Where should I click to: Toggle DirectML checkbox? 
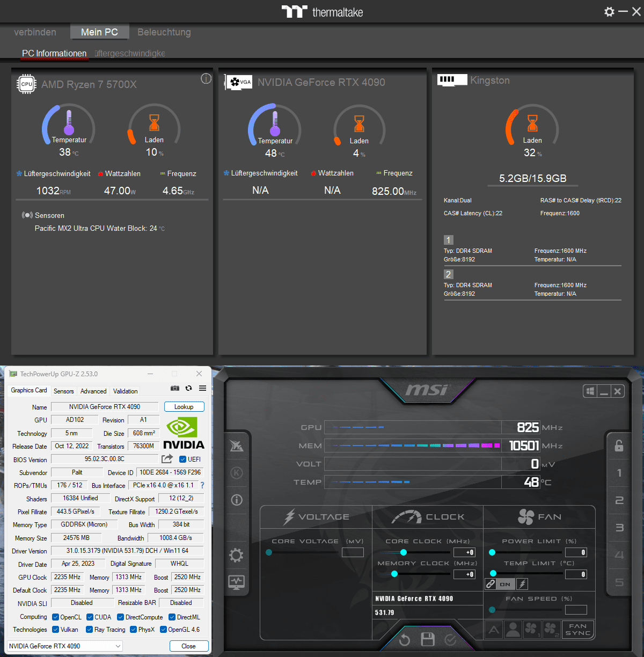[172, 617]
